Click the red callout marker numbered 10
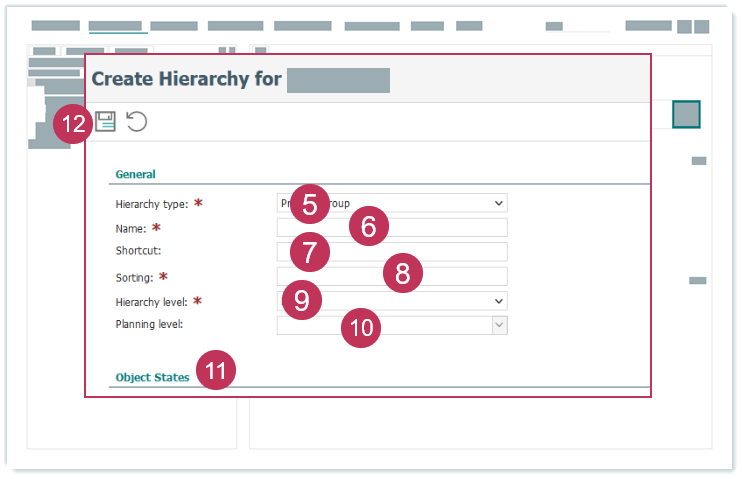742x479 pixels. [x=361, y=328]
